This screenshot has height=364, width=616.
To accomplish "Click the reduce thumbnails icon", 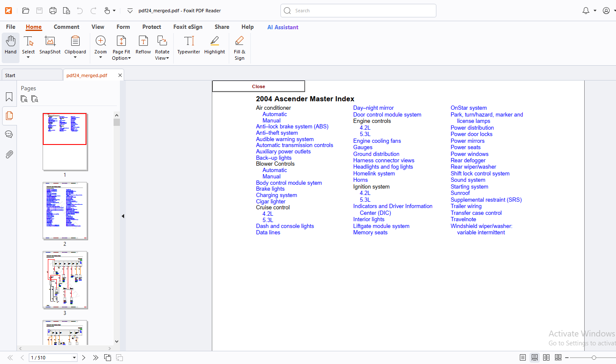I will pyautogui.click(x=35, y=99).
